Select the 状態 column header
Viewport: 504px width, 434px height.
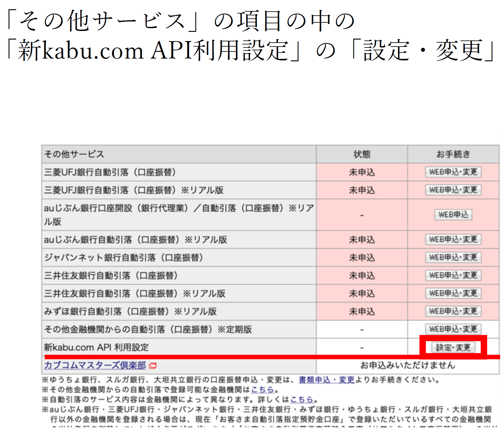[x=362, y=154]
